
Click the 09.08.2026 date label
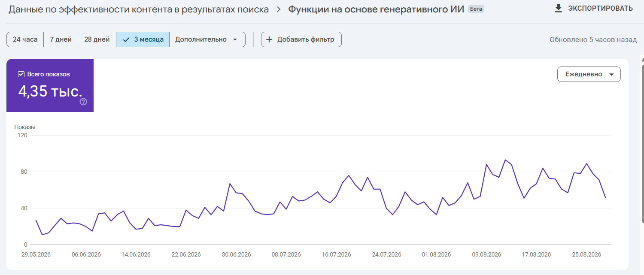(486, 254)
